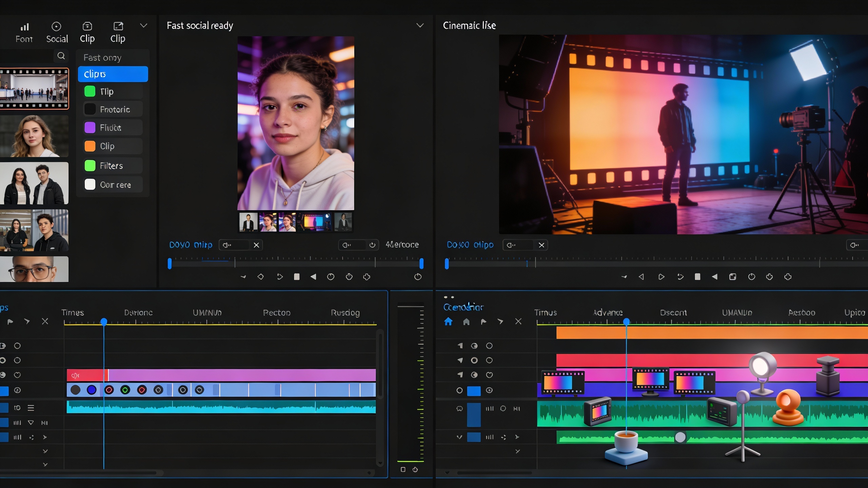
Task: Click the flag marker icon in right timeline
Action: pyautogui.click(x=484, y=321)
